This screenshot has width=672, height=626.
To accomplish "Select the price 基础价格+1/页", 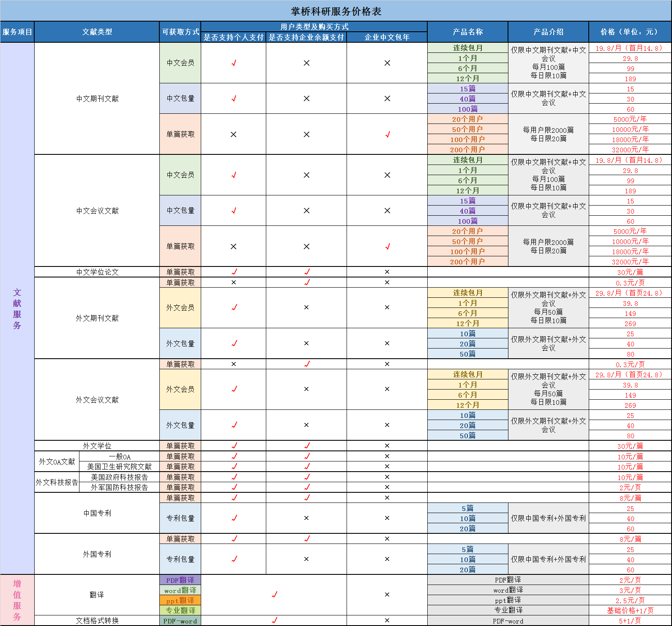I will pos(630,610).
